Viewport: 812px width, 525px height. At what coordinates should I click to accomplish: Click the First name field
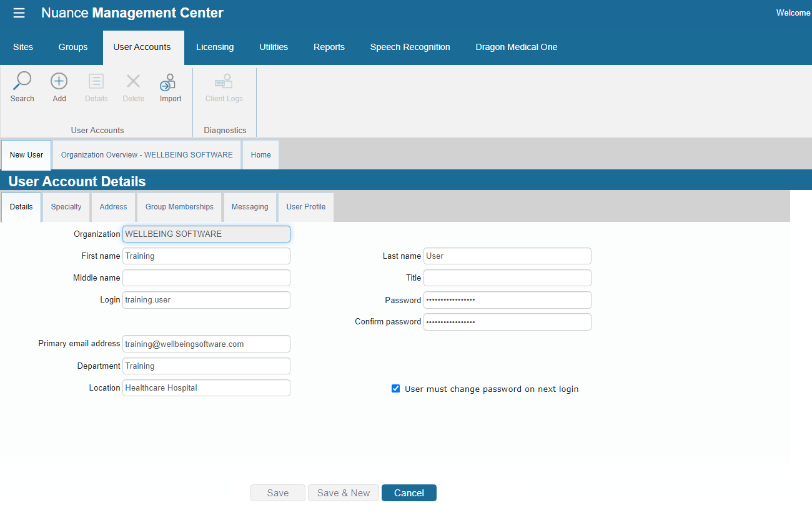(x=206, y=256)
